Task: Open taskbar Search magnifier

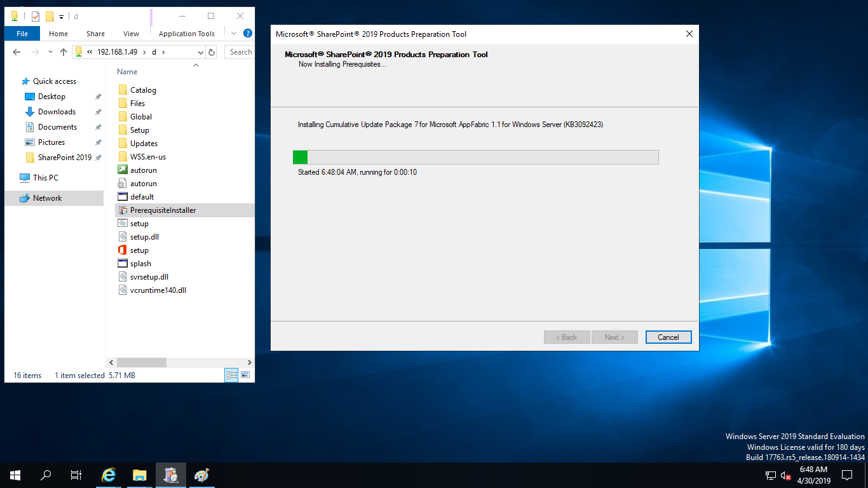Action: 46,475
